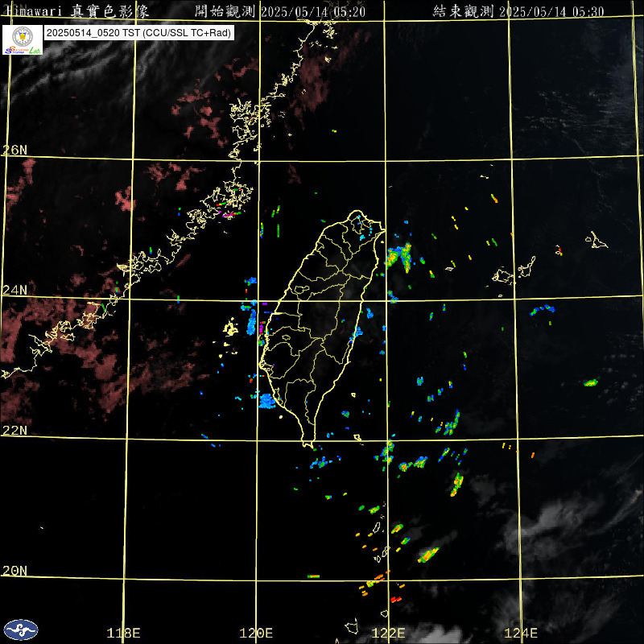Click the 122E longitude label
Screen dimensions: 644x644
pos(389,633)
